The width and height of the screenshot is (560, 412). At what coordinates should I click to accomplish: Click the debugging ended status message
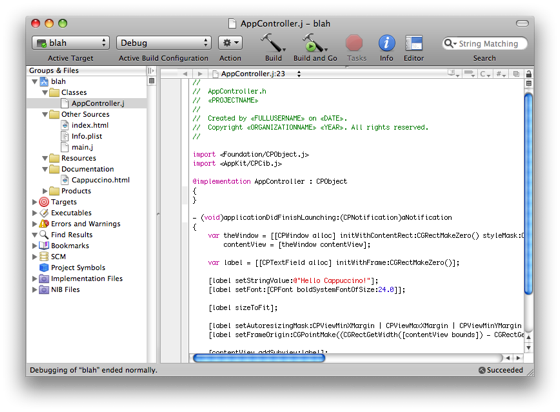pos(93,370)
